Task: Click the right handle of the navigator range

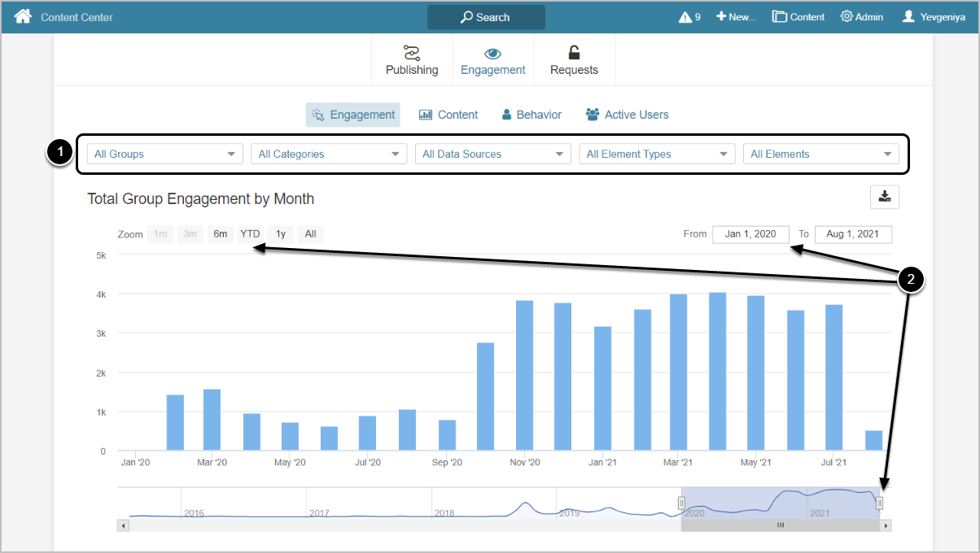Action: pyautogui.click(x=879, y=503)
